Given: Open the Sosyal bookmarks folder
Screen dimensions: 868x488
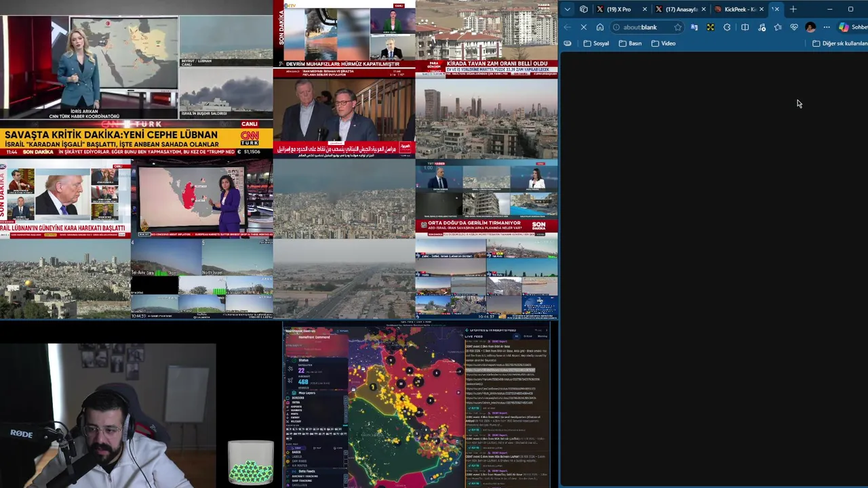Looking at the screenshot, I should tap(596, 43).
